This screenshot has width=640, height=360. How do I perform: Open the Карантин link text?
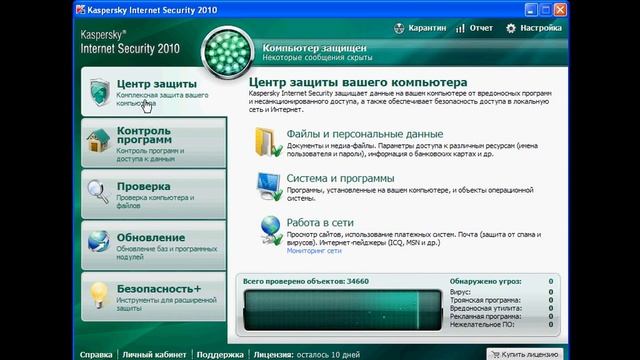(x=427, y=28)
